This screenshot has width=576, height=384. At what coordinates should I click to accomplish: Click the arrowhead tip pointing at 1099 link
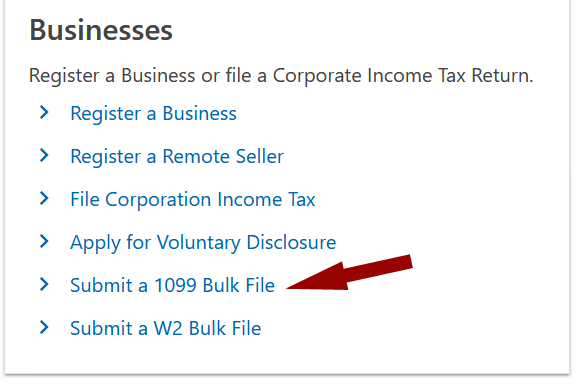point(292,287)
